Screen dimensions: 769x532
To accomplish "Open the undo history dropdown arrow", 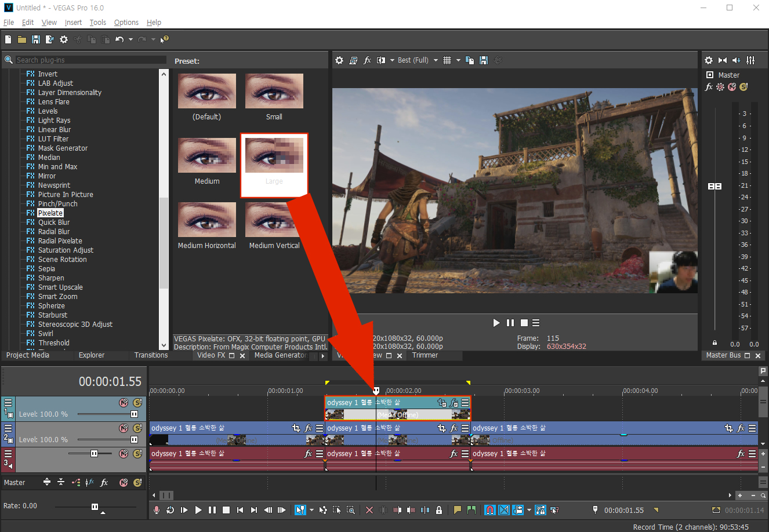I will coord(130,39).
